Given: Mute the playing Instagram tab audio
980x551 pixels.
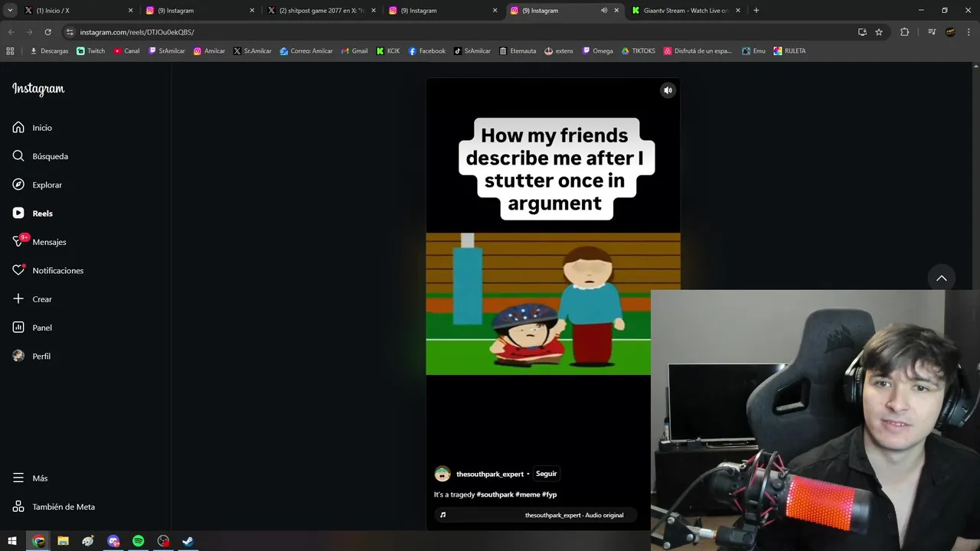Looking at the screenshot, I should 604,11.
